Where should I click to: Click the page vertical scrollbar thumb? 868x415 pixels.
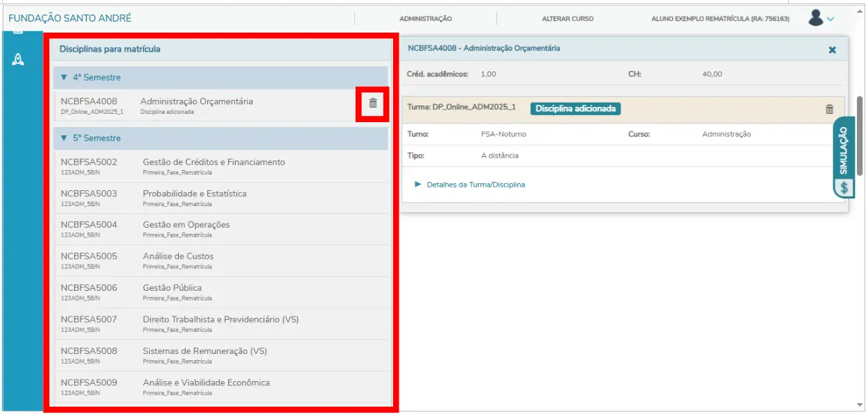click(860, 135)
